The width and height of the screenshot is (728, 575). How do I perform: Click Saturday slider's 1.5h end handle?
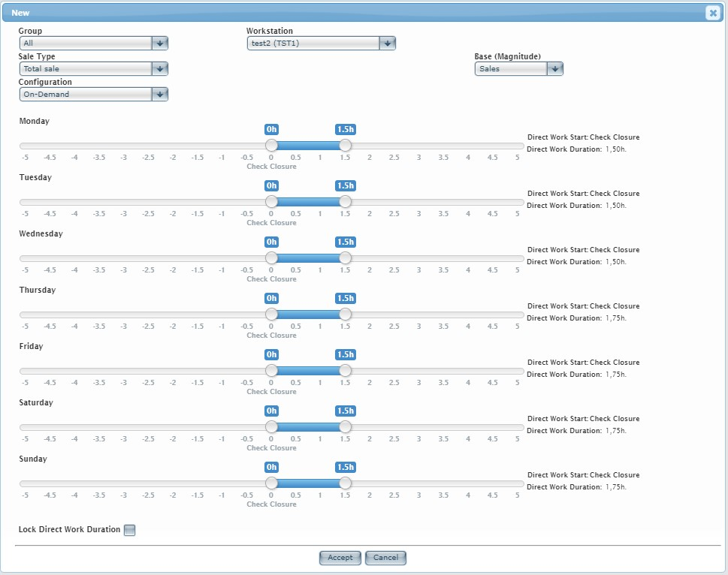click(345, 427)
